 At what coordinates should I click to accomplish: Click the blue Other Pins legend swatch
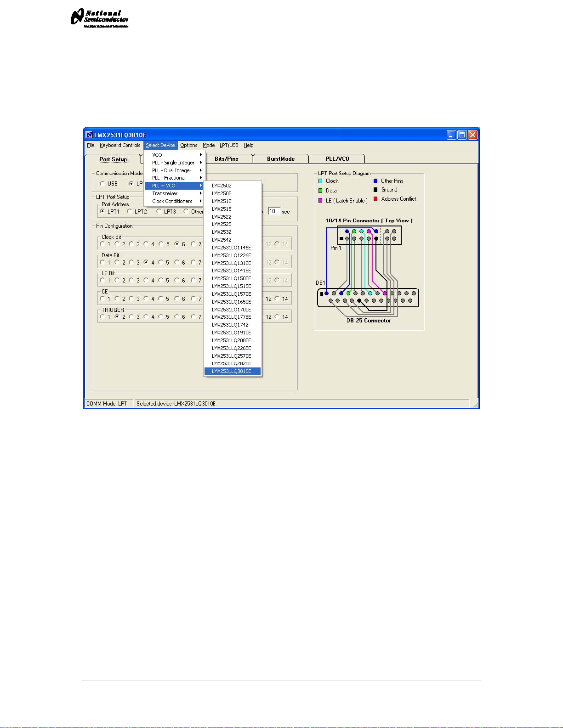coord(375,181)
